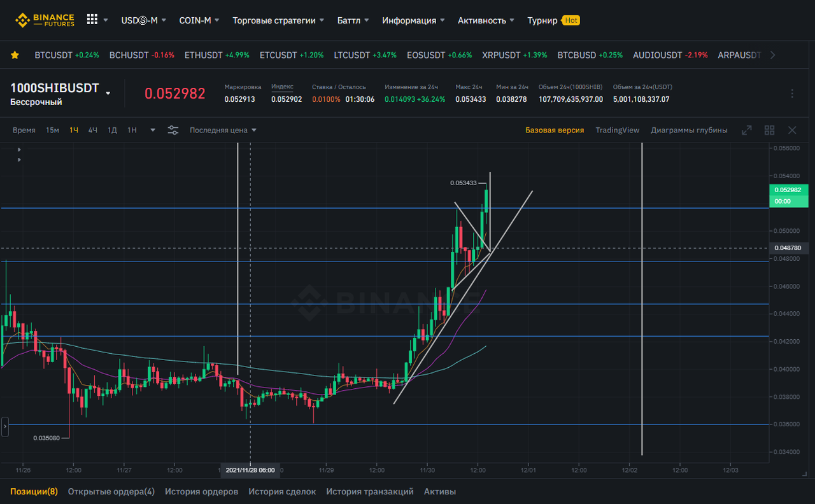This screenshot has width=815, height=504.
Task: Switch chart to 4Ч interval
Action: (93, 130)
